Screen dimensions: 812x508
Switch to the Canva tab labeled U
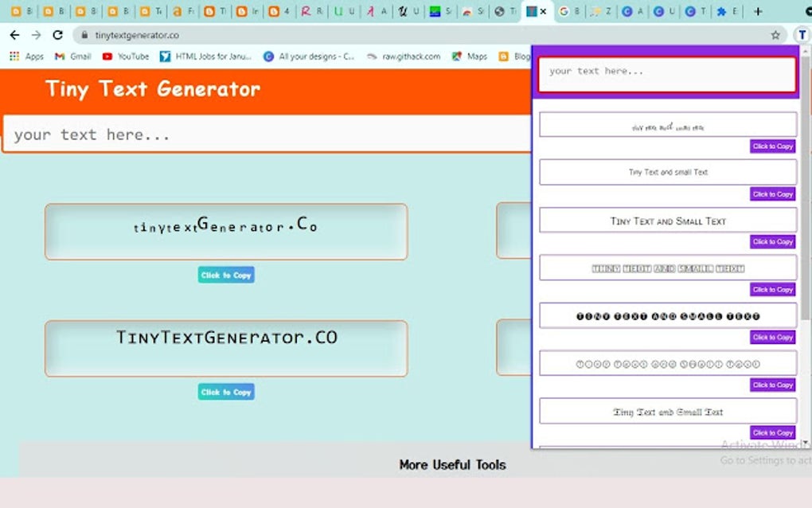665,11
